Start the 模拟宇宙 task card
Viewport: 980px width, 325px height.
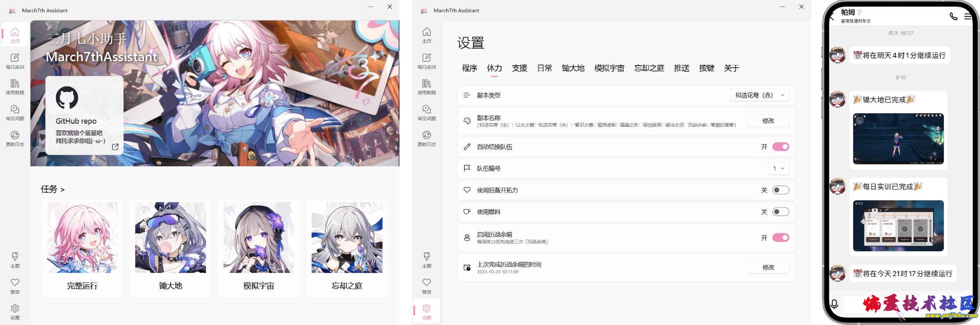click(x=259, y=248)
